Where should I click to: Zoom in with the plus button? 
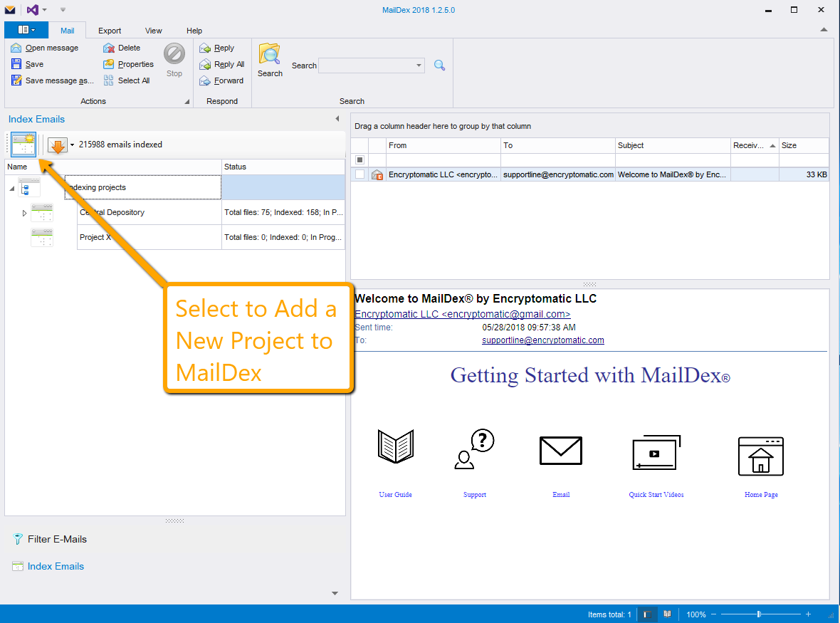(809, 614)
